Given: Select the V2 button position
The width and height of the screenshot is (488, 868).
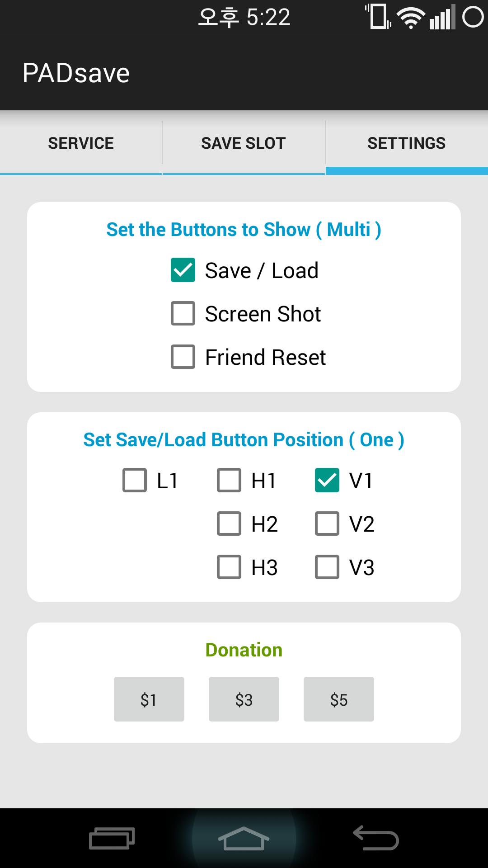Looking at the screenshot, I should pyautogui.click(x=327, y=524).
